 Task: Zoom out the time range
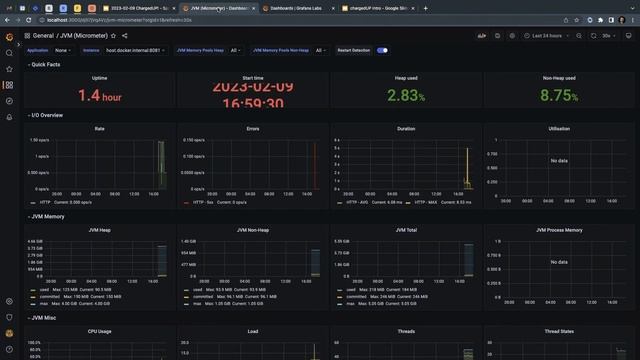coord(579,36)
